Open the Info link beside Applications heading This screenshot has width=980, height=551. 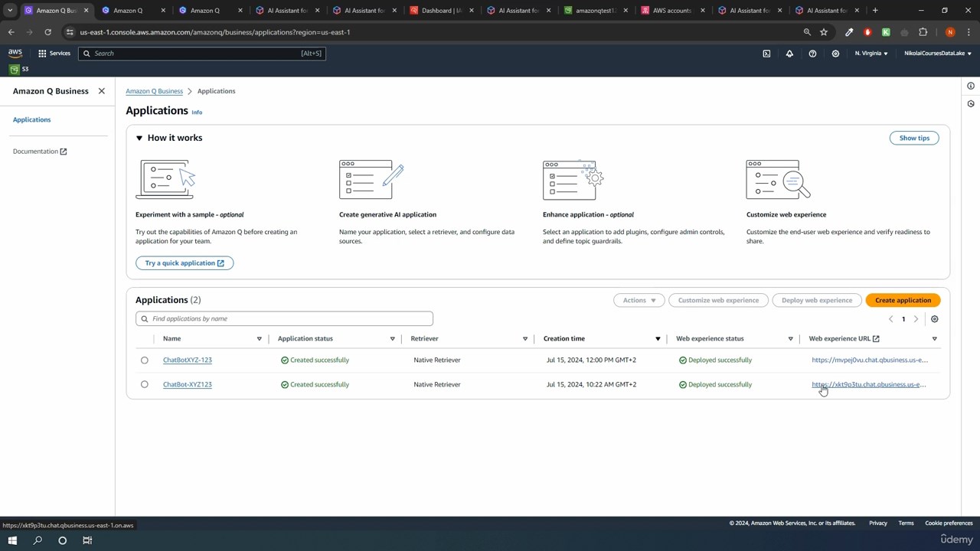197,112
